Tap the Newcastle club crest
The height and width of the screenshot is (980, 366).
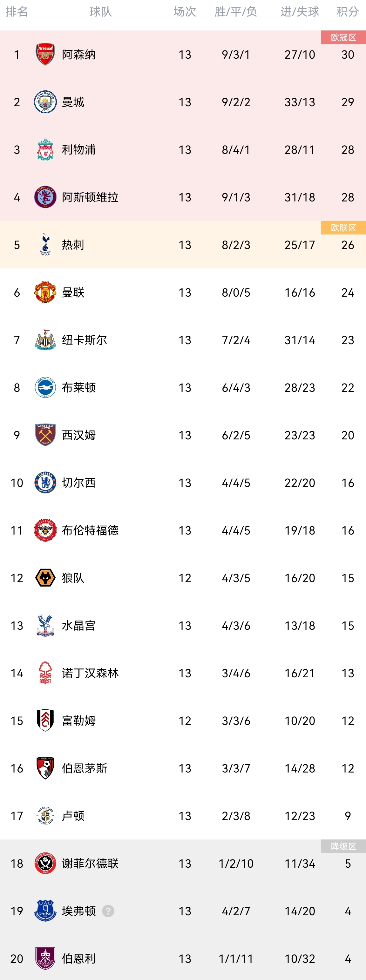tap(45, 340)
